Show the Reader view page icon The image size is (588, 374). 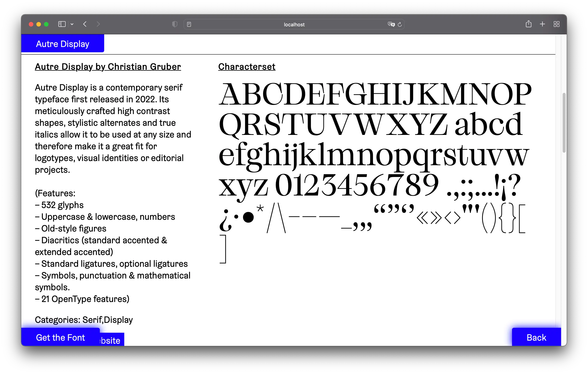tap(189, 24)
